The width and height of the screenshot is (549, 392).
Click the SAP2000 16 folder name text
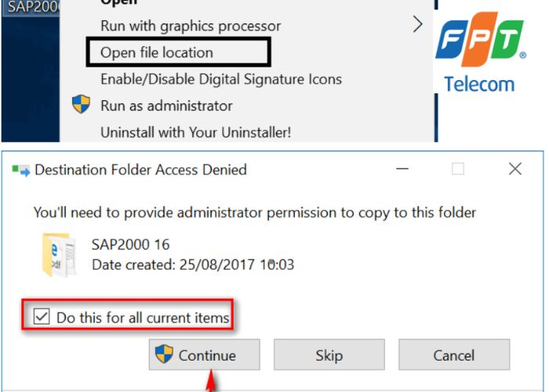coord(130,245)
